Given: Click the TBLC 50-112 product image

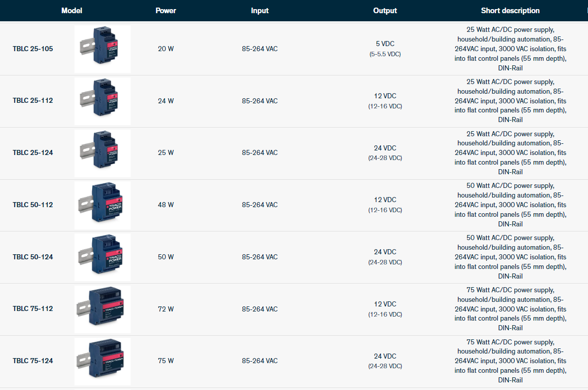Looking at the screenshot, I should click(x=102, y=205).
